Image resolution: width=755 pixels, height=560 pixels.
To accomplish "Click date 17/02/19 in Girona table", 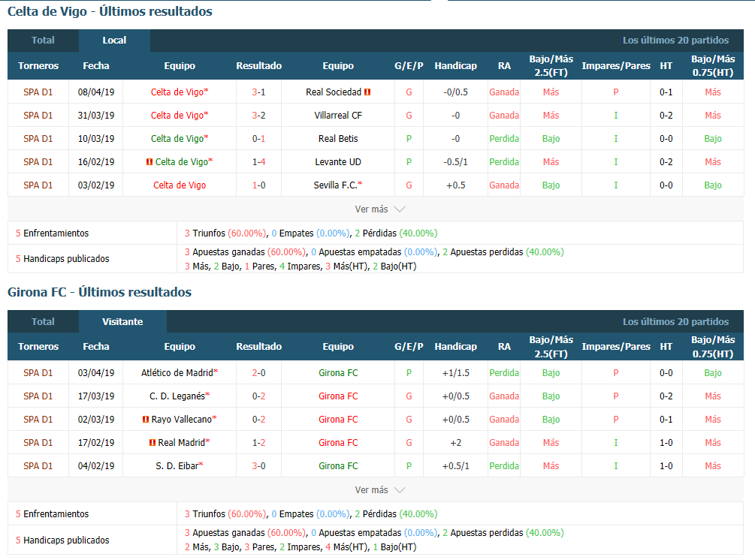I will (96, 443).
